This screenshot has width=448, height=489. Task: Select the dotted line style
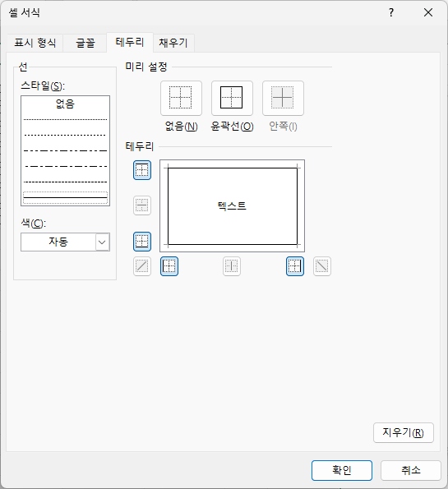65,119
